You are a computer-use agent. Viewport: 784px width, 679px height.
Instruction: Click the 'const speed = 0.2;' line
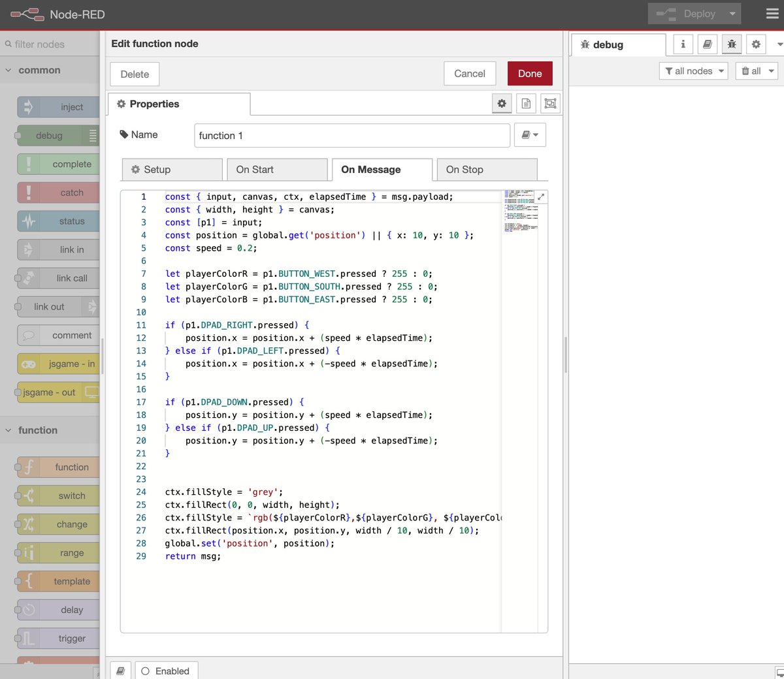[x=210, y=248]
